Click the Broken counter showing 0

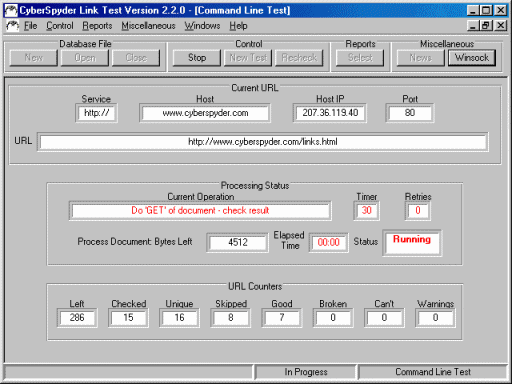click(333, 318)
